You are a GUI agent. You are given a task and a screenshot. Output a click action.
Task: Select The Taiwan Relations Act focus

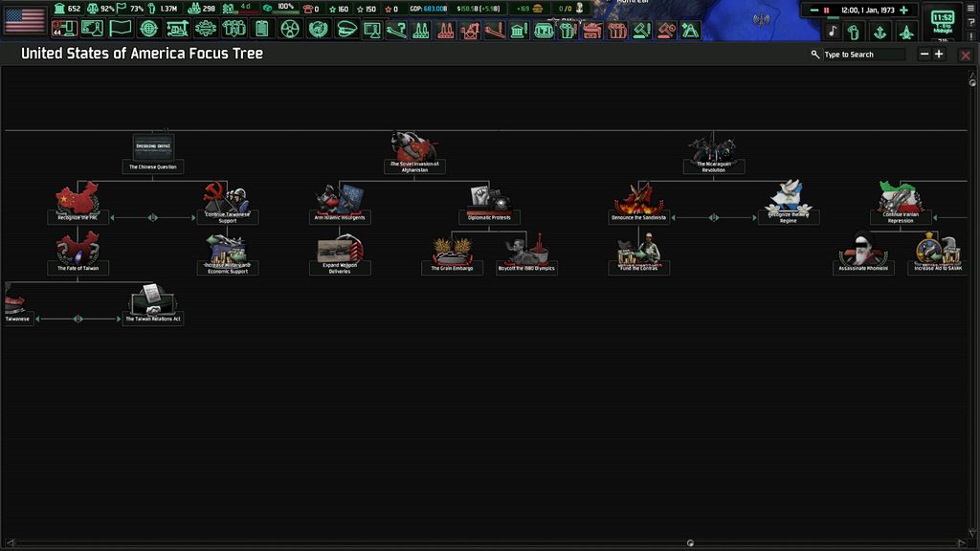pyautogui.click(x=152, y=303)
